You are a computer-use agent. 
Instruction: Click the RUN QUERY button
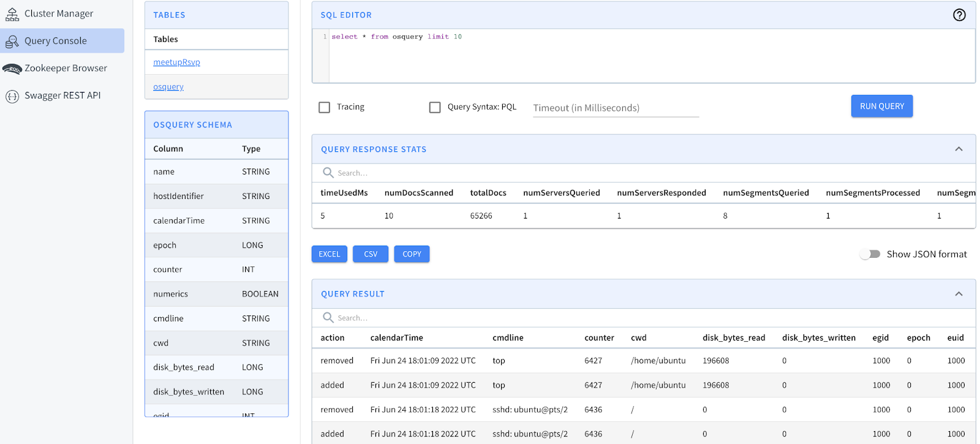click(881, 106)
